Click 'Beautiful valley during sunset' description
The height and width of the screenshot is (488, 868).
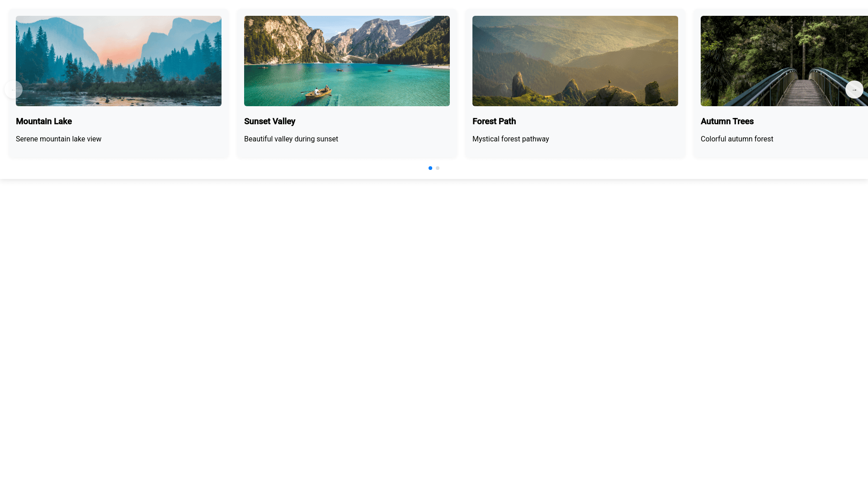coord(291,139)
